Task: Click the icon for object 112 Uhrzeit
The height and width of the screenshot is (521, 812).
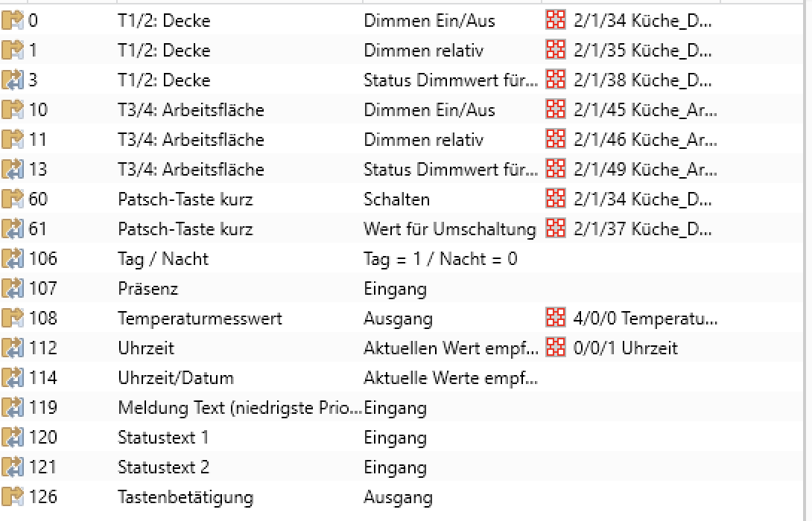Action: tap(13, 348)
